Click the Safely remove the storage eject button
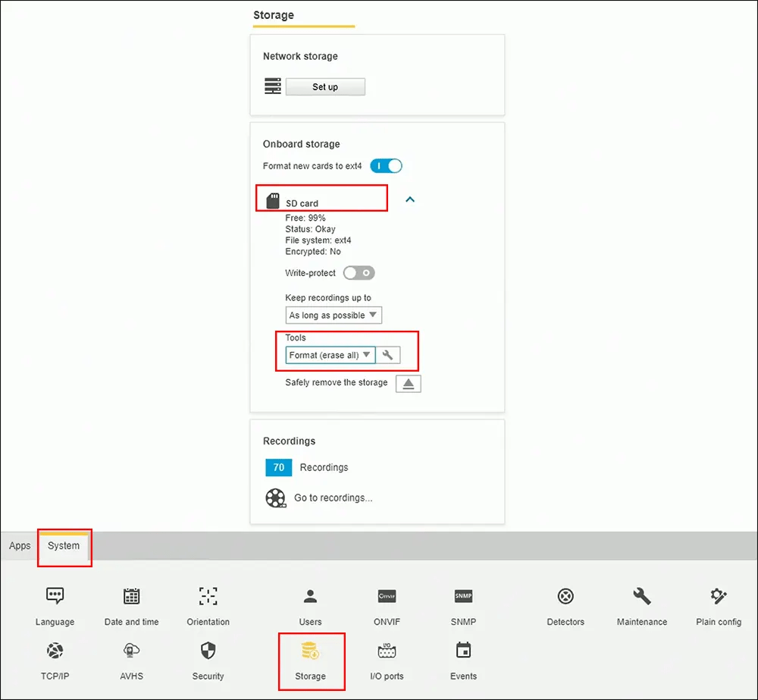Viewport: 758px width, 700px height. pos(408,383)
